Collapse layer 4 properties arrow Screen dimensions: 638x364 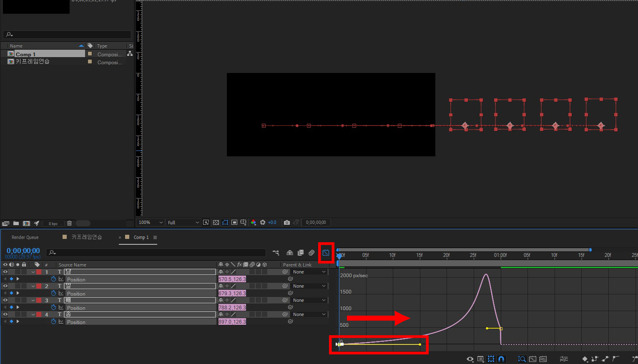pyautogui.click(x=33, y=314)
